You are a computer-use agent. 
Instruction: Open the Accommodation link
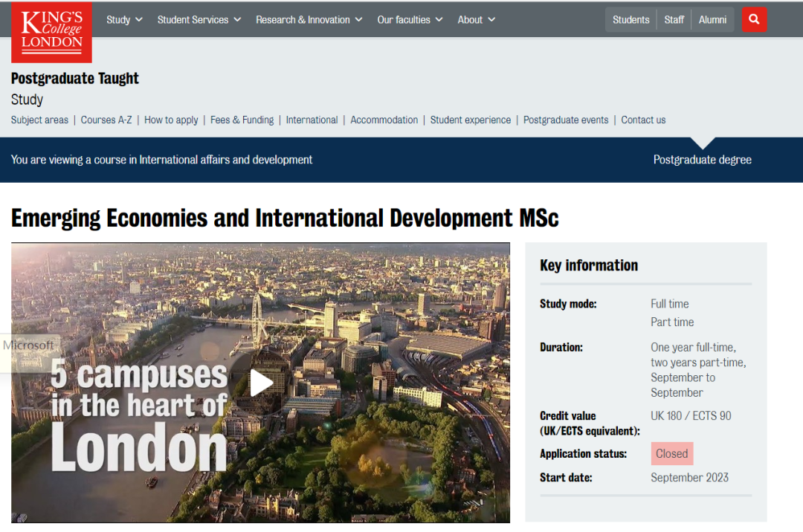coord(384,120)
